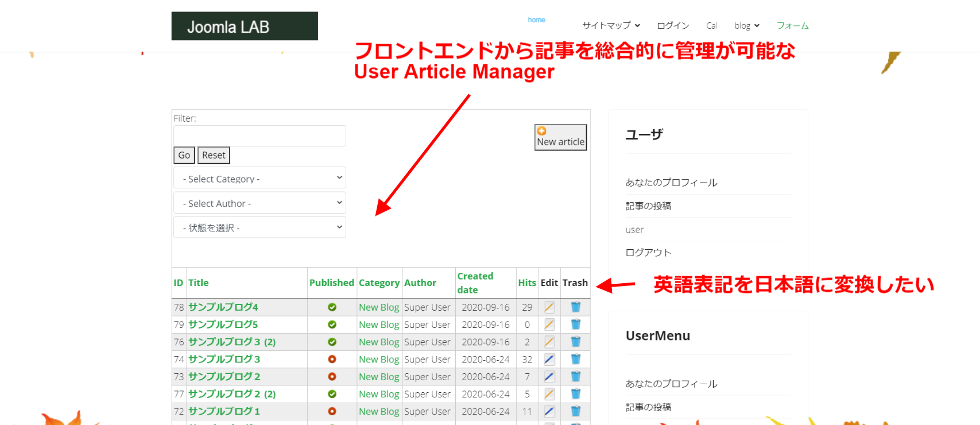Open the user link in ユーザ menu
Image resolution: width=980 pixels, height=425 pixels.
[x=634, y=230]
